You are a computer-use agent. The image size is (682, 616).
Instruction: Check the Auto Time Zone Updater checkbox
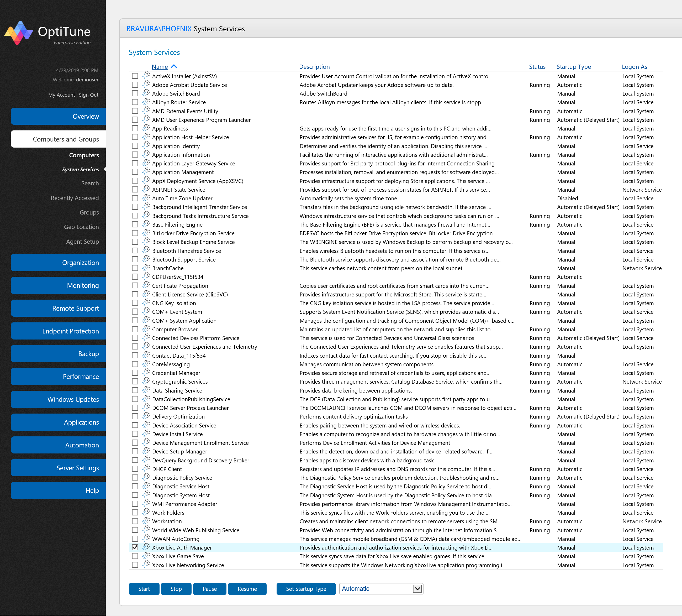pos(135,198)
